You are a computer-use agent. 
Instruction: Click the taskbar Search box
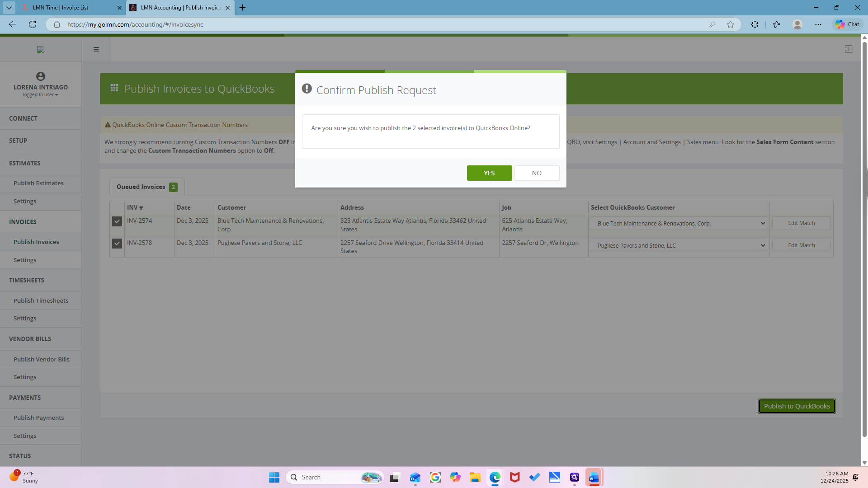coord(335,477)
